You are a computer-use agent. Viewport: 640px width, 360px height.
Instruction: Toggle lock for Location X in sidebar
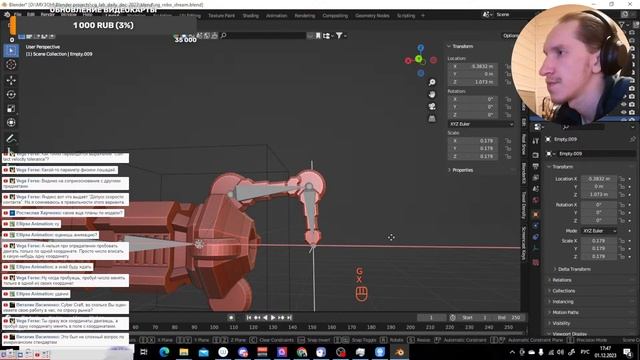508,66
